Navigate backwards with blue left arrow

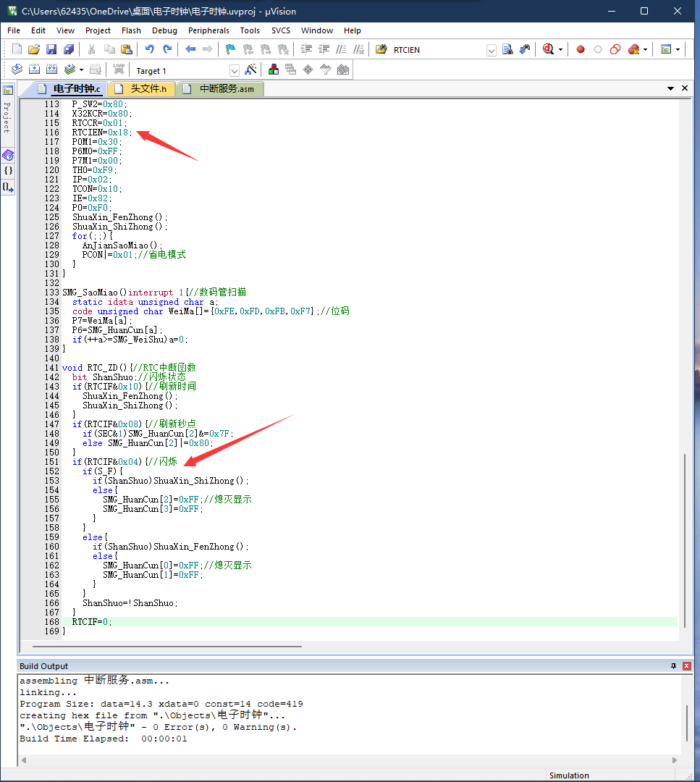(190, 49)
